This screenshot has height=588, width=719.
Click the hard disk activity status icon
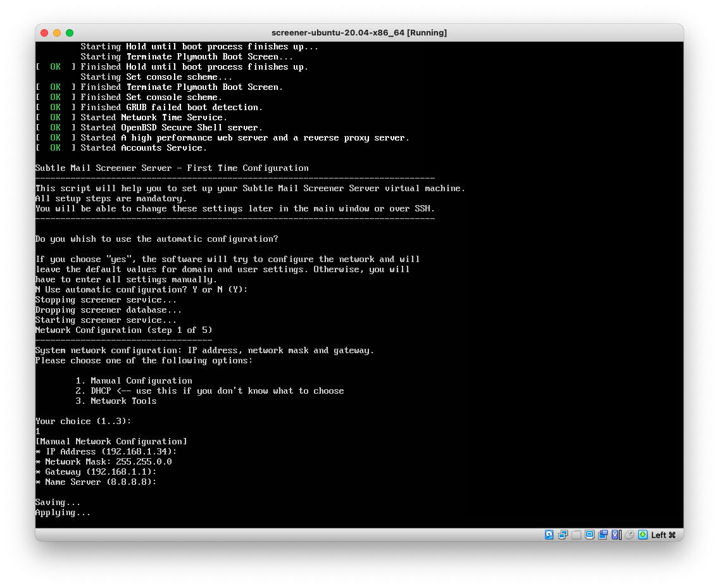tap(549, 535)
